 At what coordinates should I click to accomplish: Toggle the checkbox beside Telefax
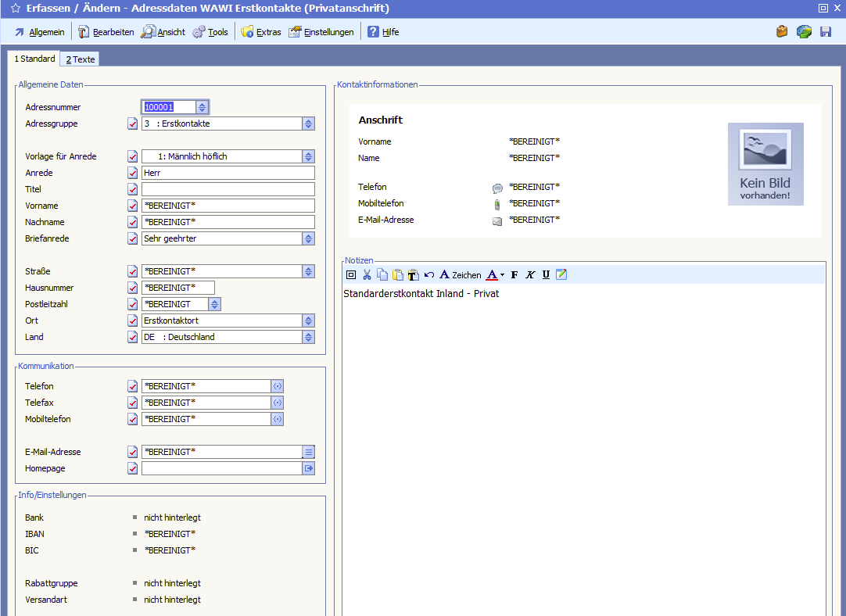(x=133, y=403)
